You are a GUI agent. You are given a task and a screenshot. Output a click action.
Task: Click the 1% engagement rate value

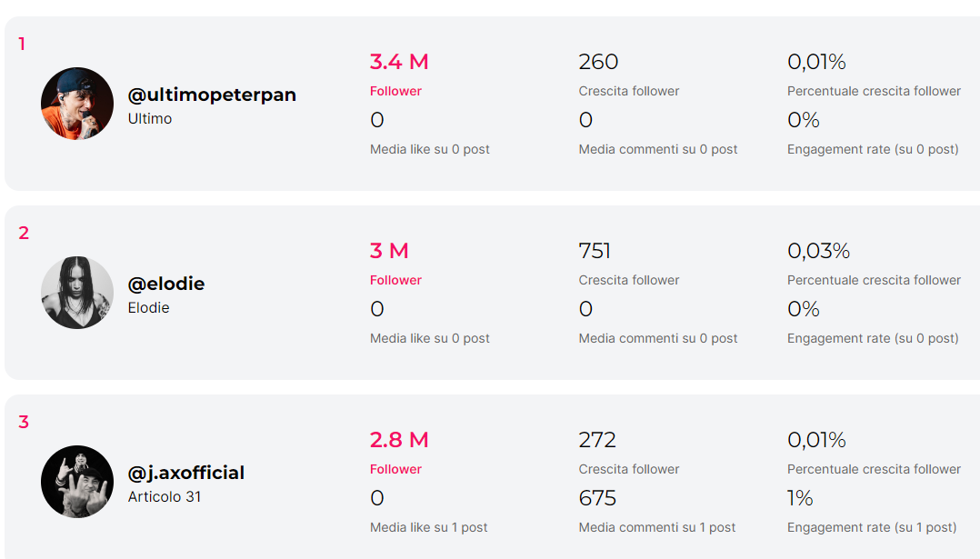(x=800, y=498)
